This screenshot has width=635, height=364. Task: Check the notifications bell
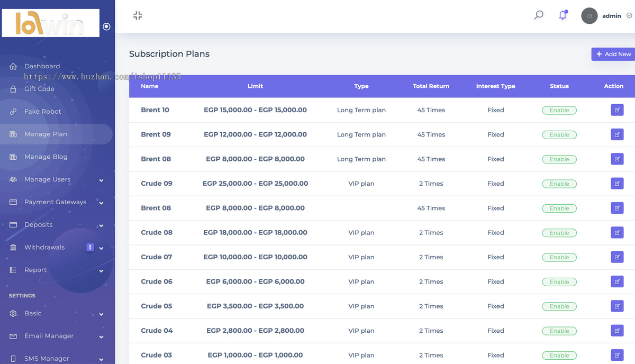pyautogui.click(x=563, y=15)
